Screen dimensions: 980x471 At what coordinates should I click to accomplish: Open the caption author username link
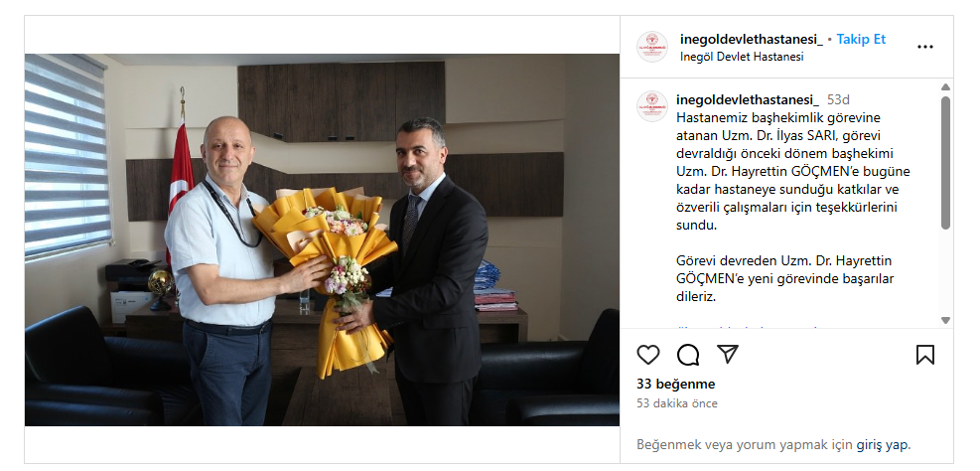pos(748,100)
